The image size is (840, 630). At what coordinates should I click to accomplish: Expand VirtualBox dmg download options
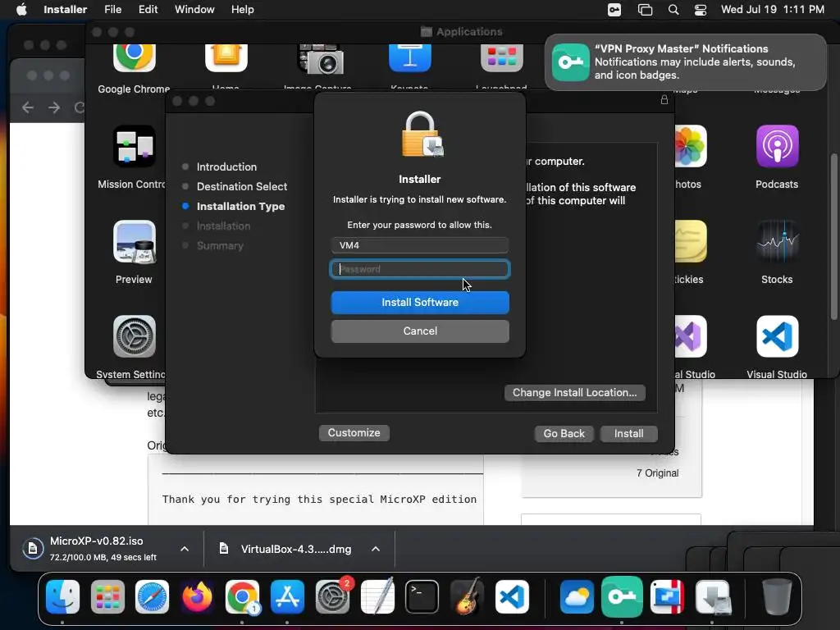pos(376,549)
